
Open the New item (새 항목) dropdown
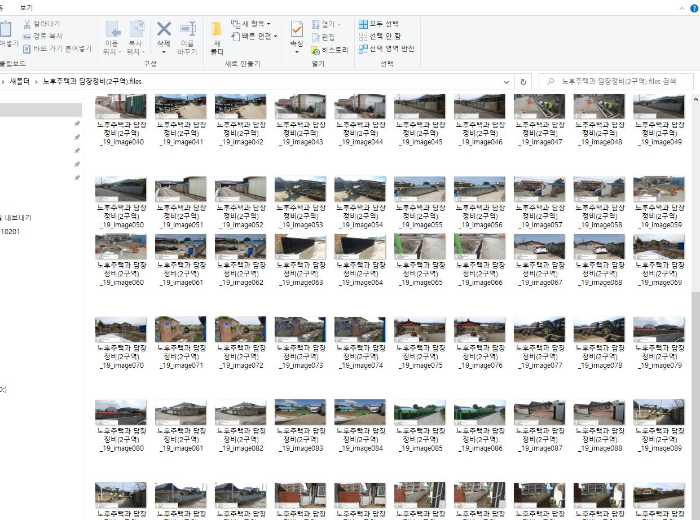point(268,24)
